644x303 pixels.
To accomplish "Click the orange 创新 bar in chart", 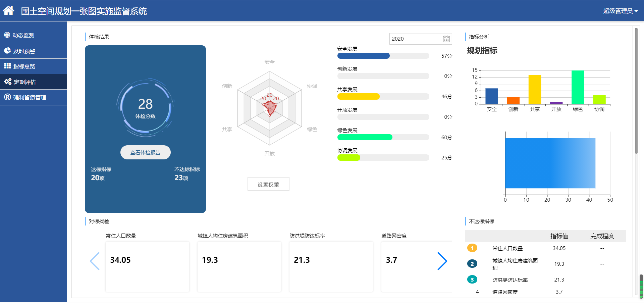I will [x=513, y=101].
